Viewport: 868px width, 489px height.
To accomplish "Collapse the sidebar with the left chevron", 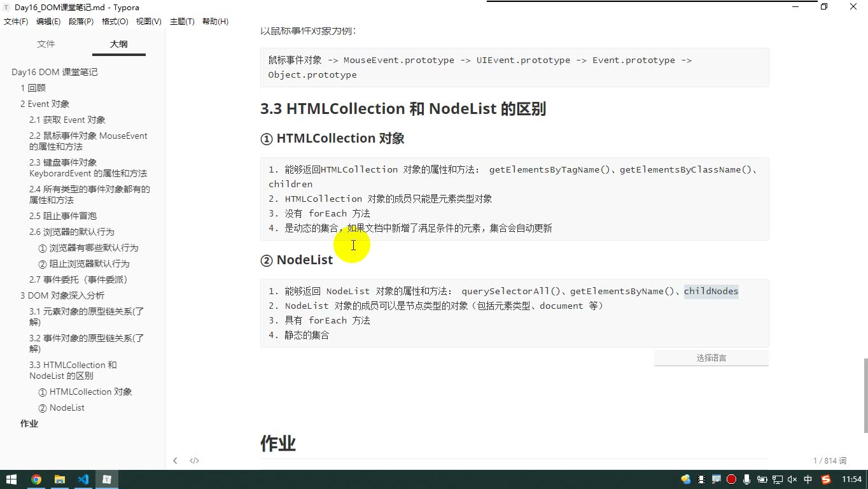I will point(175,460).
